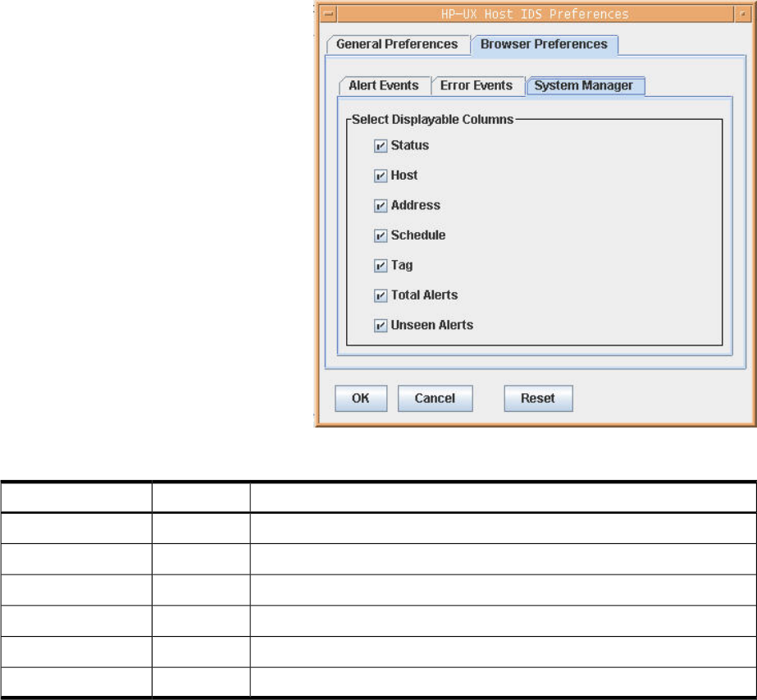The height and width of the screenshot is (700, 757).
Task: Toggle the Host column checkbox
Action: [x=381, y=176]
